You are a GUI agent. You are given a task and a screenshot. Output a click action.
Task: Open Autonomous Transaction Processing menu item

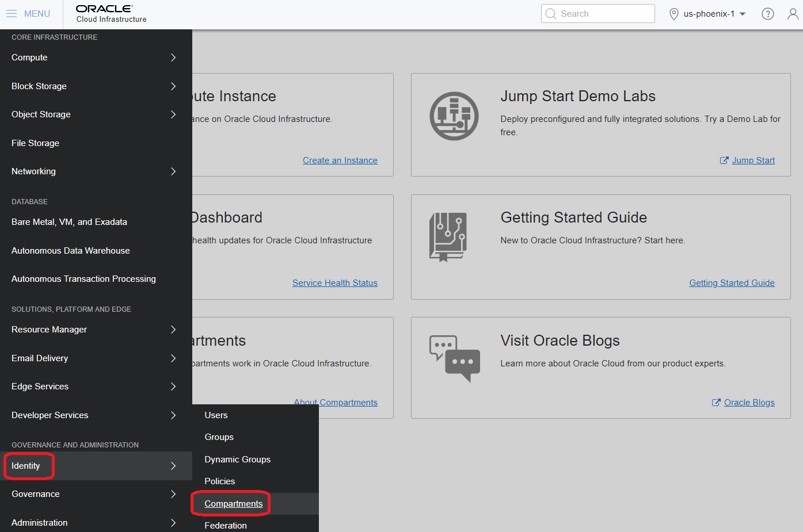pyautogui.click(x=83, y=279)
